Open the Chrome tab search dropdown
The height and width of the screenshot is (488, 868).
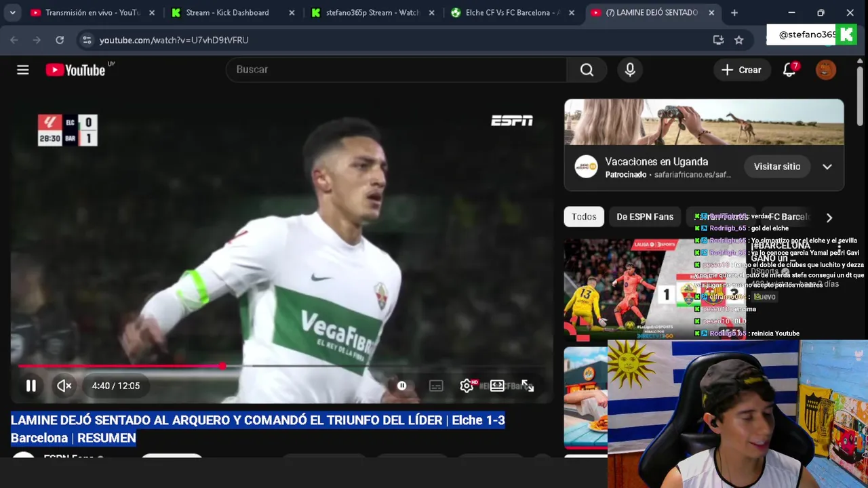(x=12, y=12)
